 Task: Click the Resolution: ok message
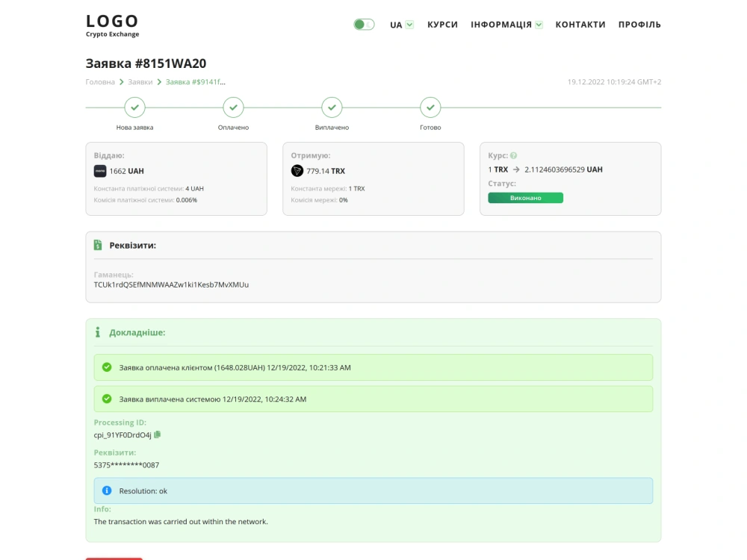coord(373,491)
